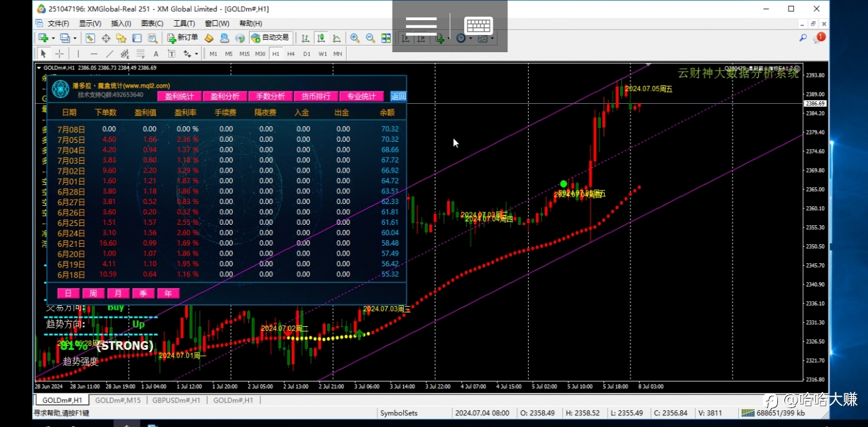This screenshot has width=868, height=427.
Task: Click the zoom out magnifier icon
Action: tap(371, 38)
